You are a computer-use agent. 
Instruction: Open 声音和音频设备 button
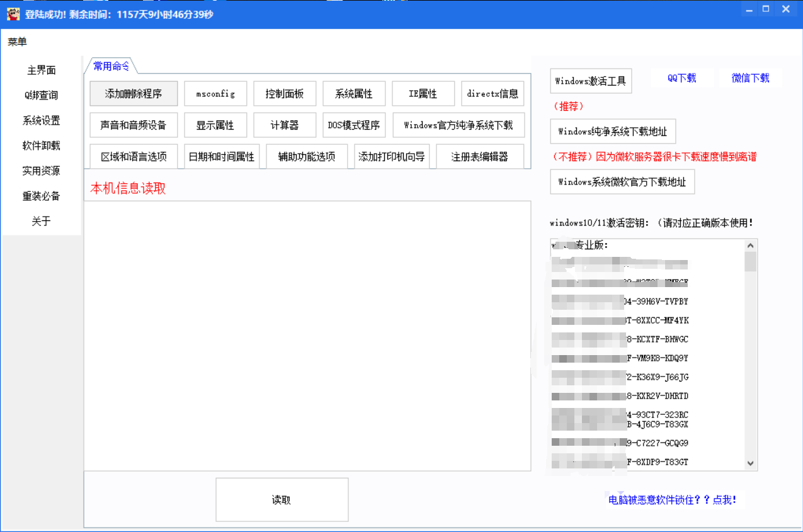[134, 125]
